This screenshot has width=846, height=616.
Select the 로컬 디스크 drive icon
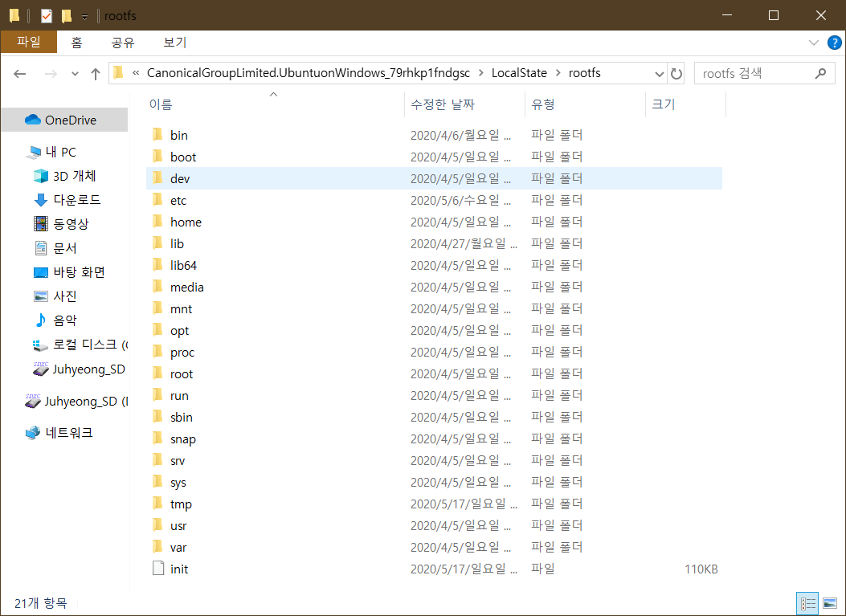pyautogui.click(x=40, y=345)
